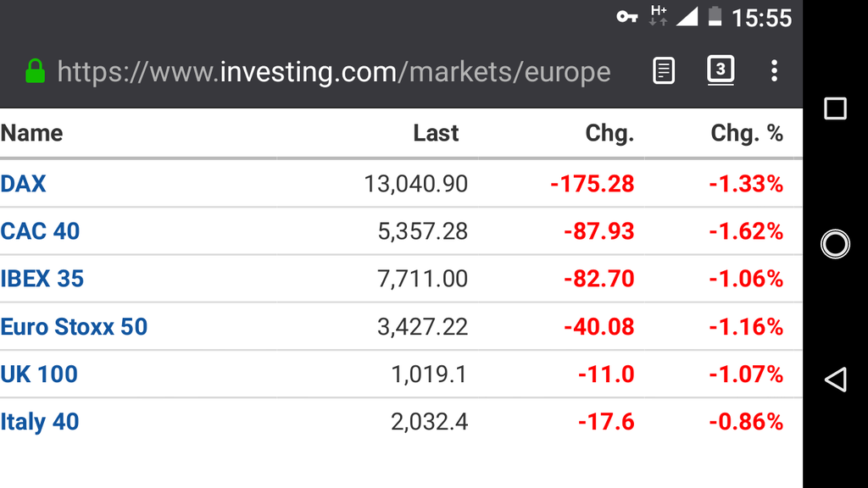Open the UK 100 index link
Viewport: 868px width, 488px height.
coord(39,374)
